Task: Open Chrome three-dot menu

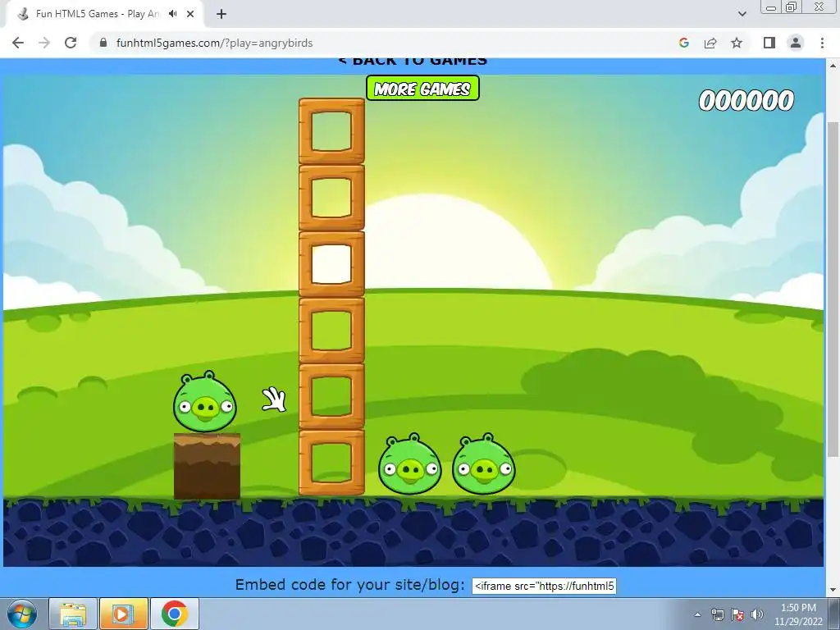Action: coord(822,43)
